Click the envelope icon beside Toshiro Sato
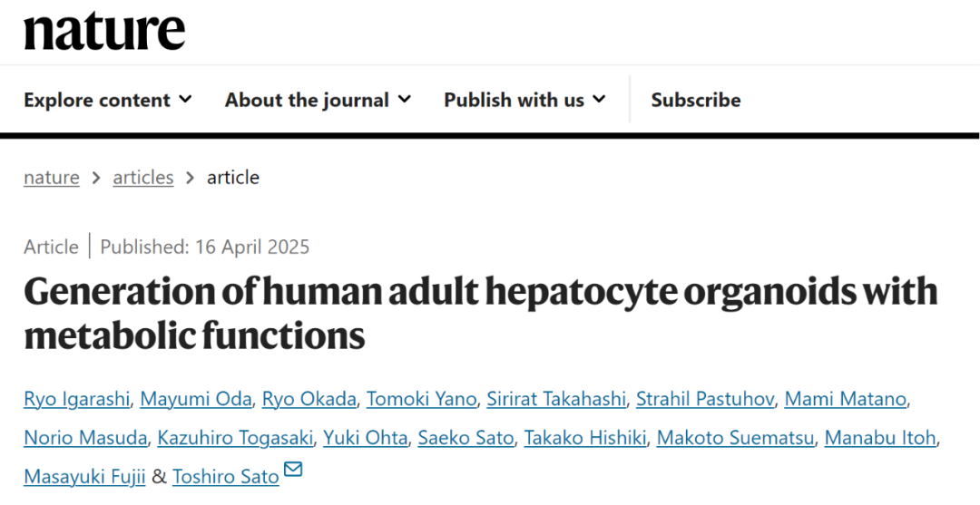 click(293, 470)
